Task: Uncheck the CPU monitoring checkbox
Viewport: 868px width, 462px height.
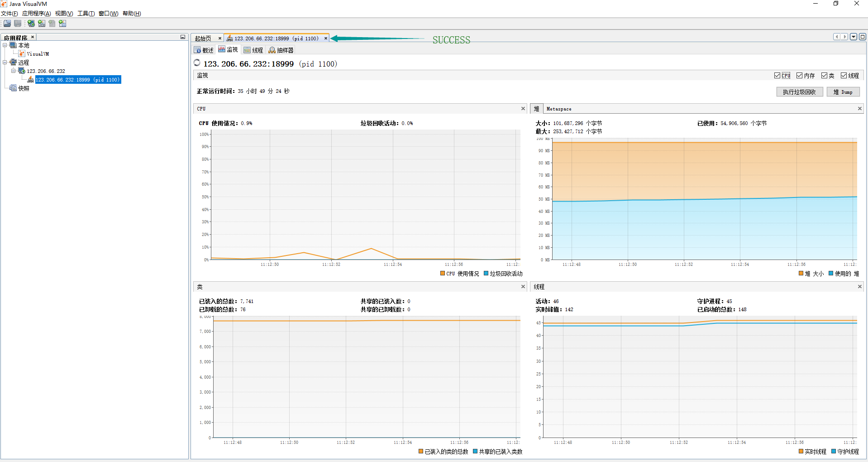Action: coord(777,76)
